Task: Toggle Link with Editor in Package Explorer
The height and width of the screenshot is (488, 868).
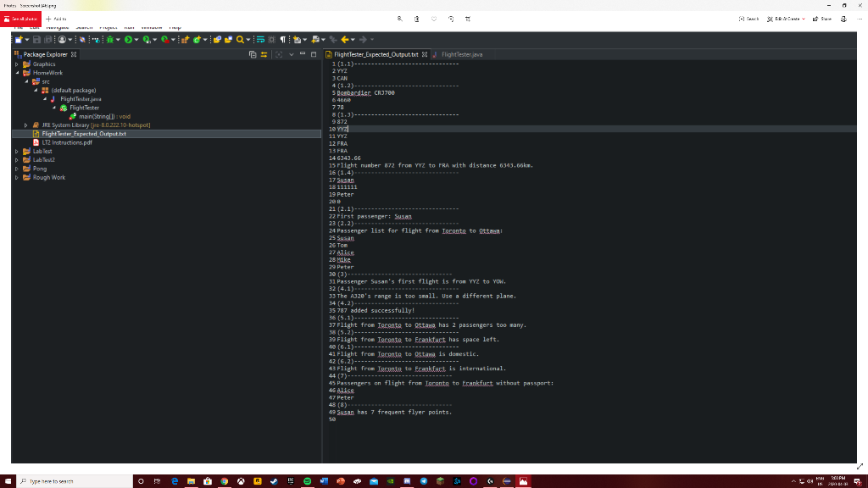Action: (x=264, y=54)
